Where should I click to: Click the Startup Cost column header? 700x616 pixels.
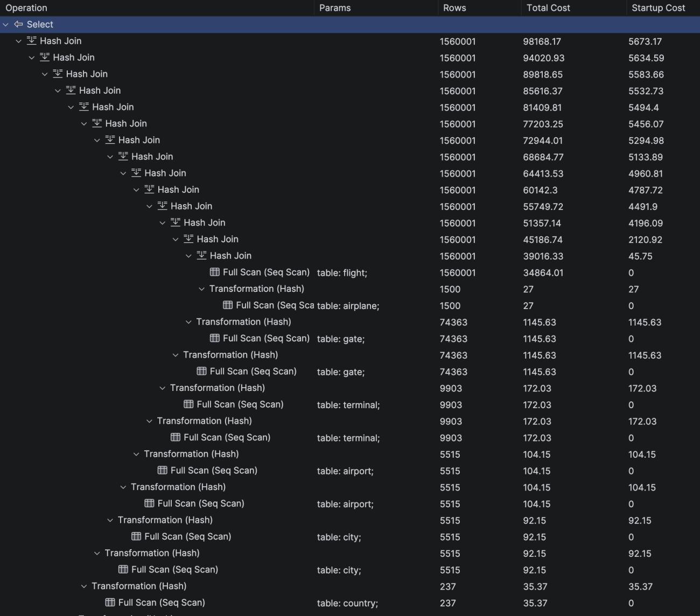coord(658,8)
